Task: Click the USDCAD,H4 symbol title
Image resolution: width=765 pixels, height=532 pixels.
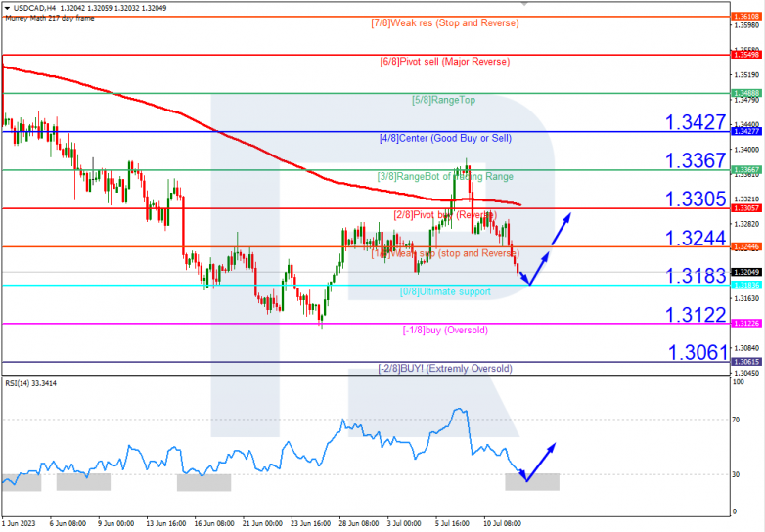Action: pos(35,8)
